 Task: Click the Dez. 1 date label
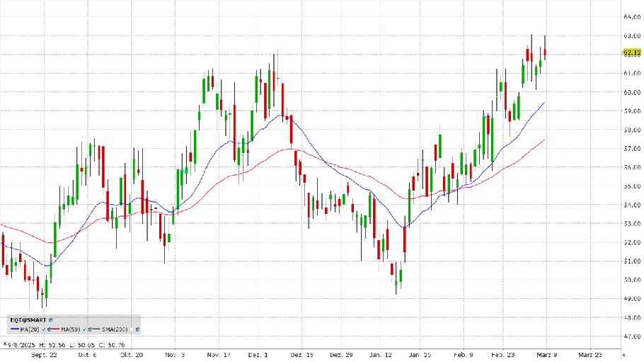(x=258, y=355)
